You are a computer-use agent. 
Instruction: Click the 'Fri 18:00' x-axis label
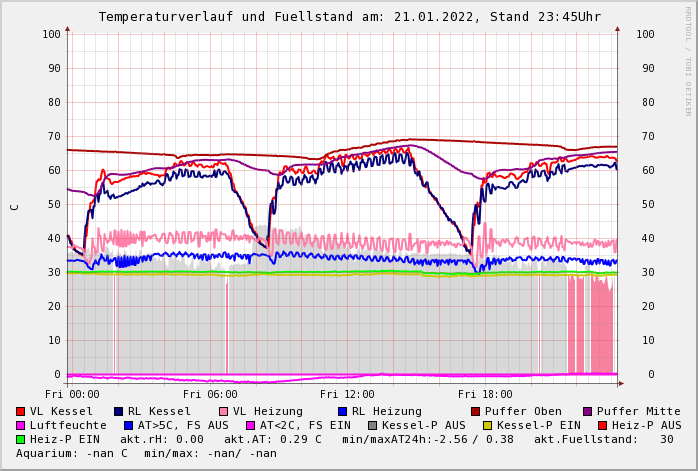pyautogui.click(x=485, y=394)
